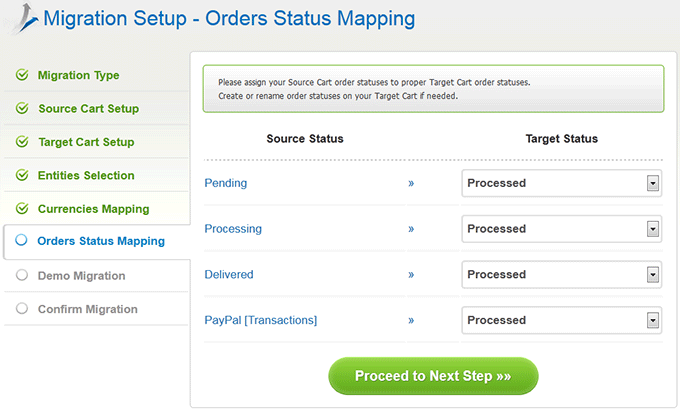The width and height of the screenshot is (680, 410).
Task: Click the green checkmark beside Target Cart Setup
Action: coord(22,141)
